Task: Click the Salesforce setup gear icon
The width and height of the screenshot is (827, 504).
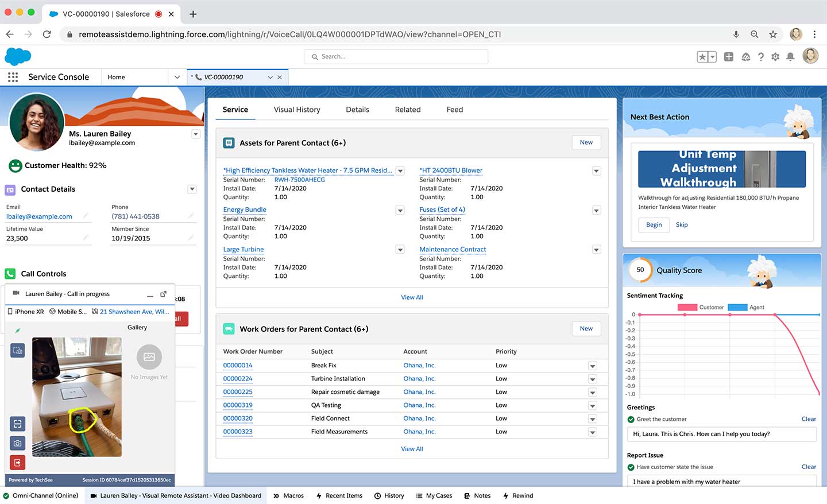Action: coord(775,57)
